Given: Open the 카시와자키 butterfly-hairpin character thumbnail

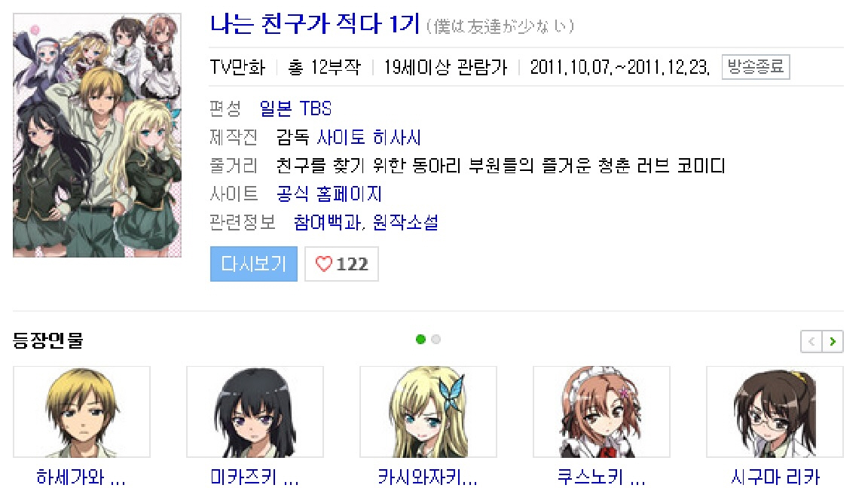Looking at the screenshot, I should tap(429, 412).
